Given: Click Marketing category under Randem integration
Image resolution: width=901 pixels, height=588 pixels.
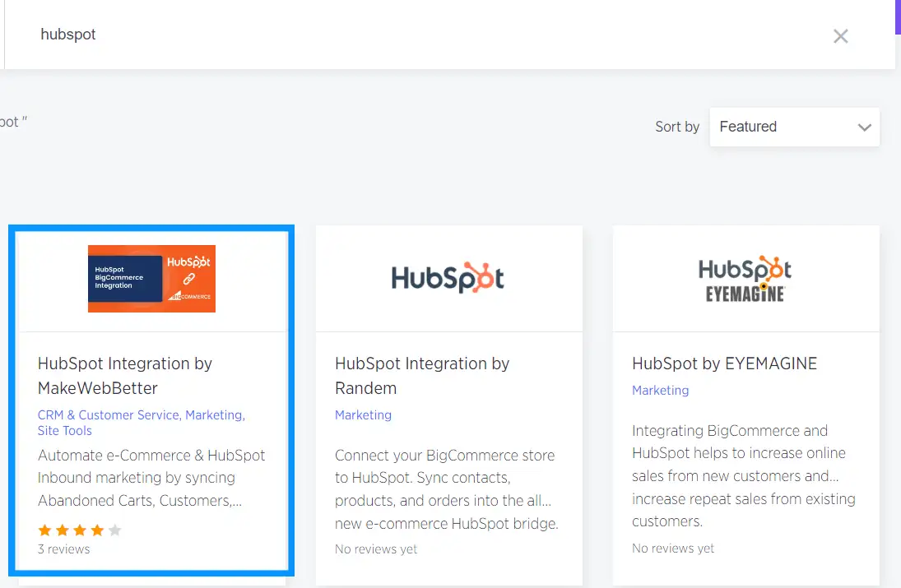Looking at the screenshot, I should pyautogui.click(x=363, y=415).
